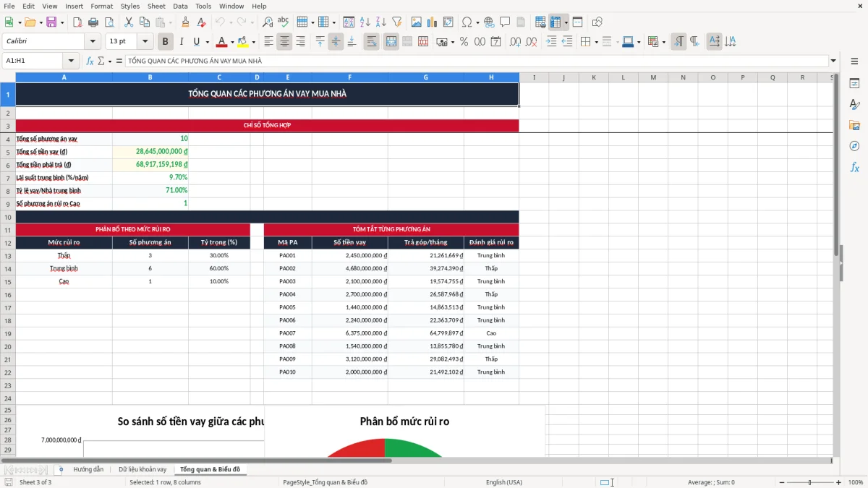Open the Font Size dropdown
Screen dimensions: 868x488
[145, 42]
